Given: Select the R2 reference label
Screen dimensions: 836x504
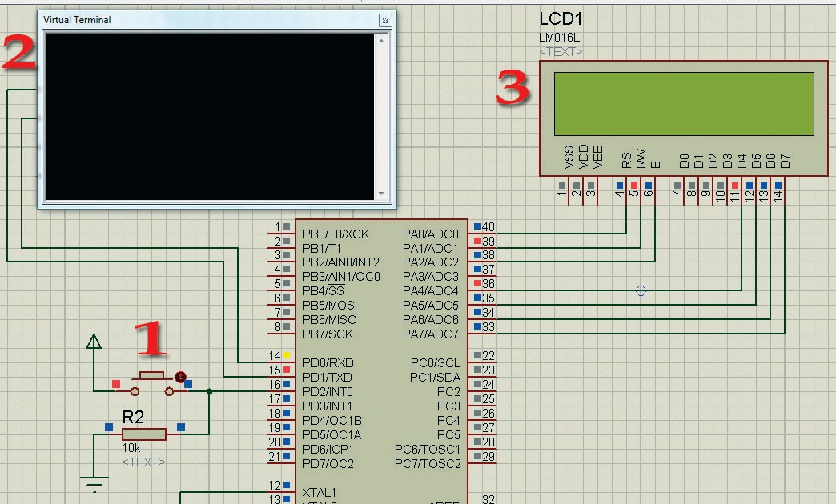Looking at the screenshot, I should [x=133, y=417].
